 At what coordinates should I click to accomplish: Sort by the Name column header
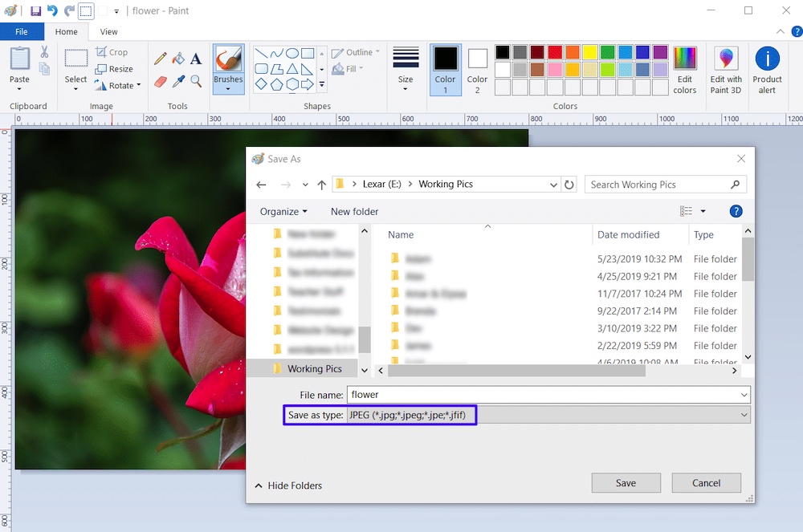coord(401,235)
